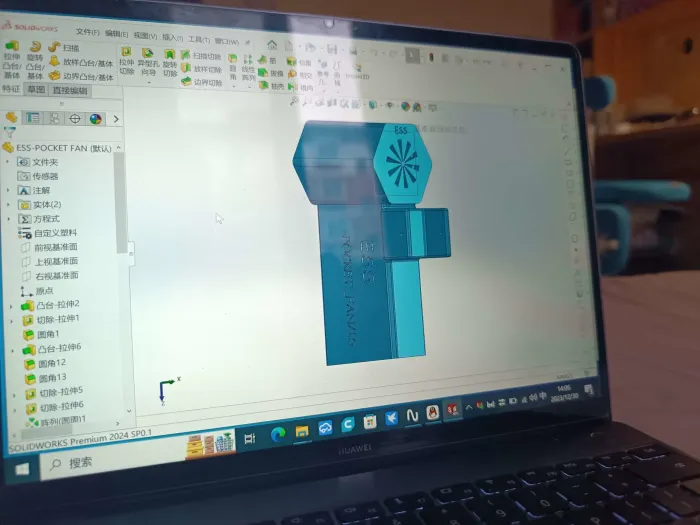The image size is (700, 525).
Task: Open Microsoft Edge from the taskbar
Action: [x=278, y=433]
